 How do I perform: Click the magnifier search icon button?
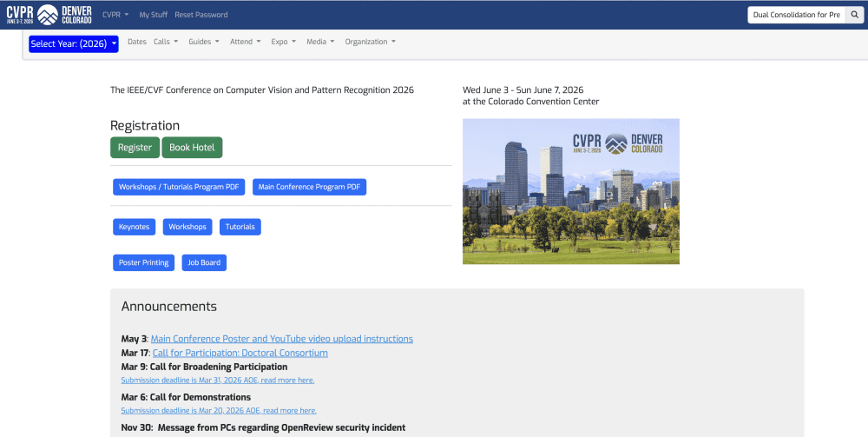pyautogui.click(x=854, y=15)
